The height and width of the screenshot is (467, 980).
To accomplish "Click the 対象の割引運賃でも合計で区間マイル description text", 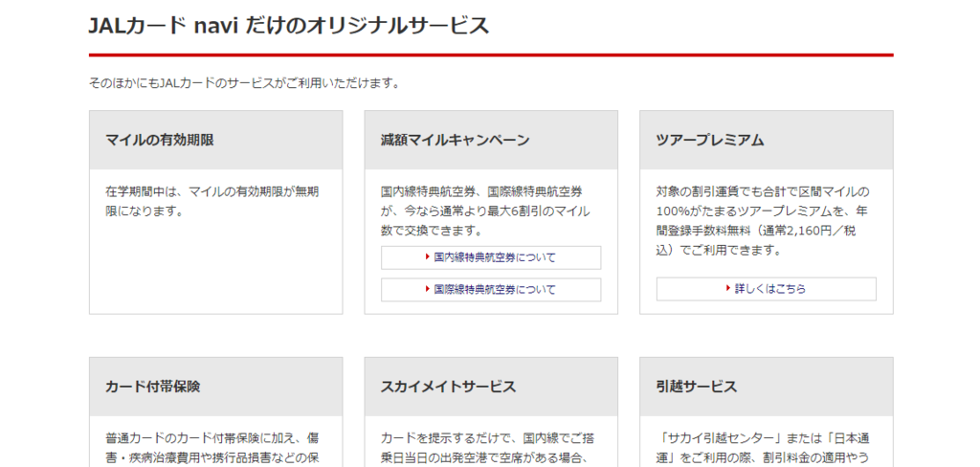I will coord(763,221).
